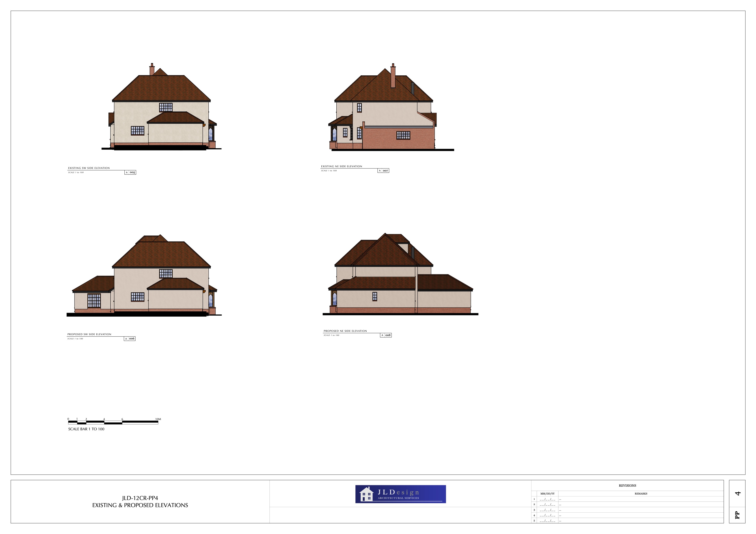The image size is (756, 534).
Task: Click 'SCALE 1 to 100' under Existing NE elevation
Action: click(329, 171)
